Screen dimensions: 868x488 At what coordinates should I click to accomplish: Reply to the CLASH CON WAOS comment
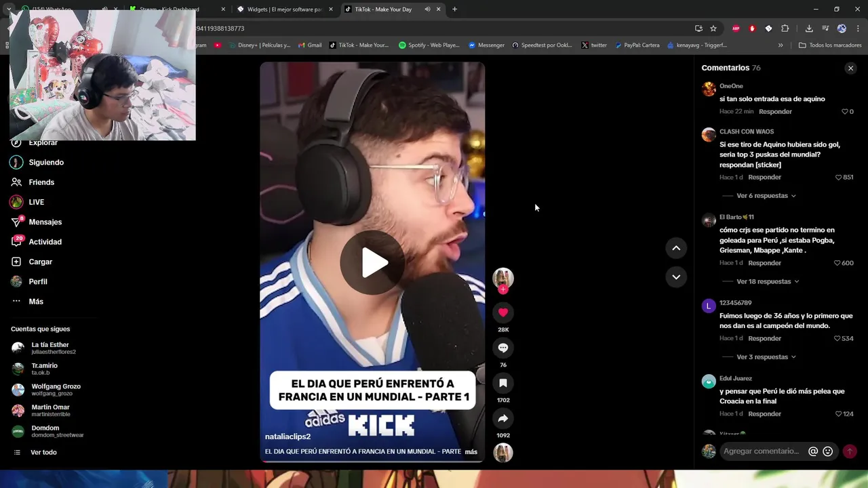point(764,178)
